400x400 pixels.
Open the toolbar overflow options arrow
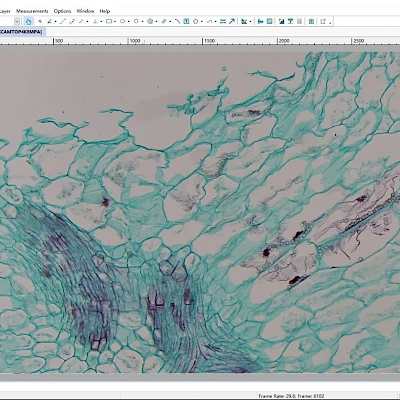(x=330, y=23)
